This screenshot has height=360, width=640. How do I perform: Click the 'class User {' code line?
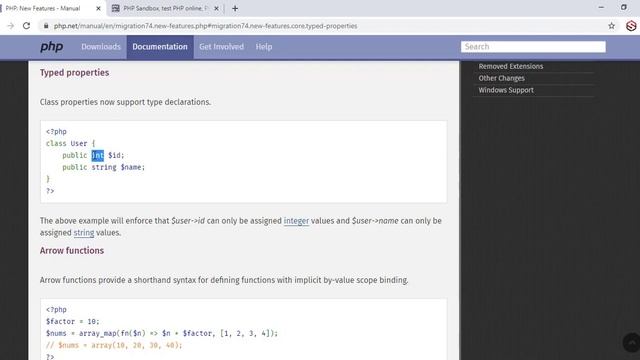pos(70,144)
